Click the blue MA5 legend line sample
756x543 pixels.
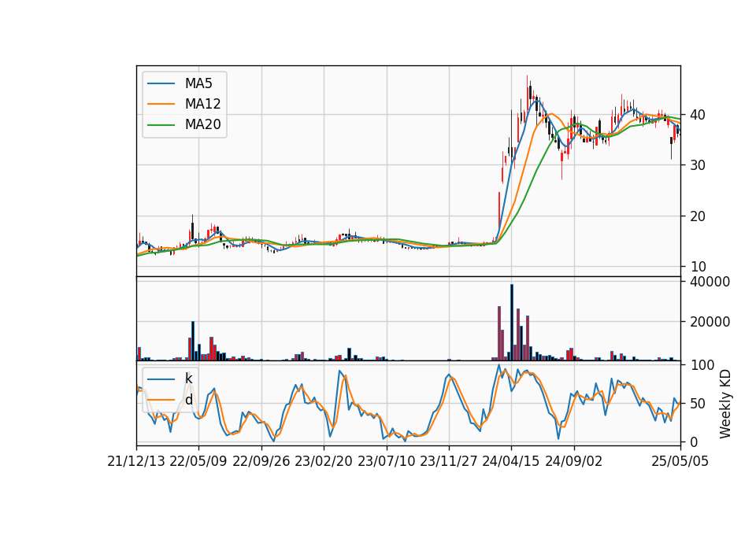tap(161, 83)
